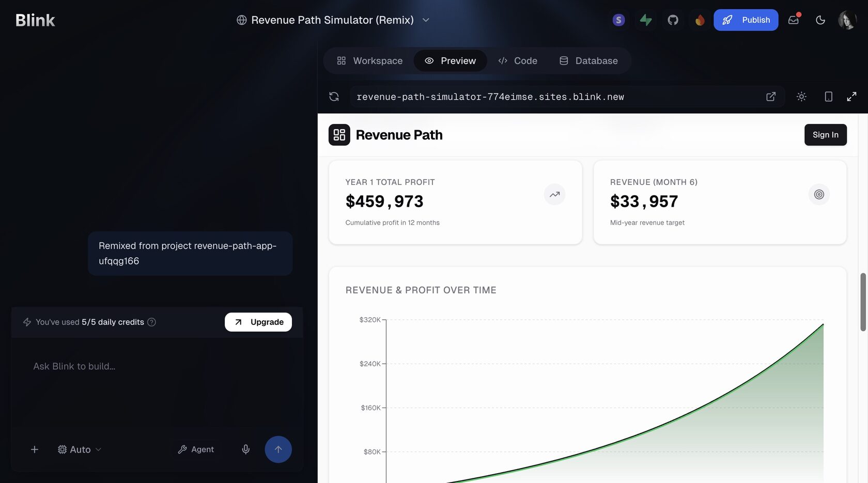Screen dimensions: 868x483
Task: Click the trend arrow icon on profit card
Action: (554, 195)
